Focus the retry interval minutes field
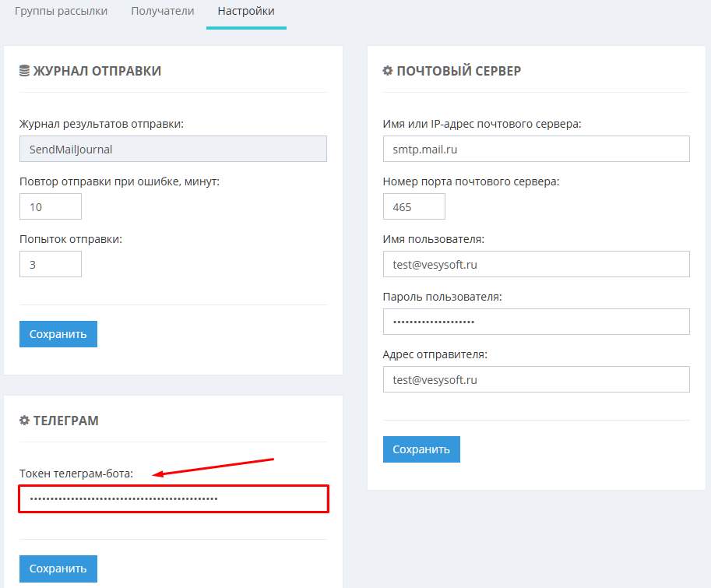Screen dimensions: 711x588 click(51, 206)
